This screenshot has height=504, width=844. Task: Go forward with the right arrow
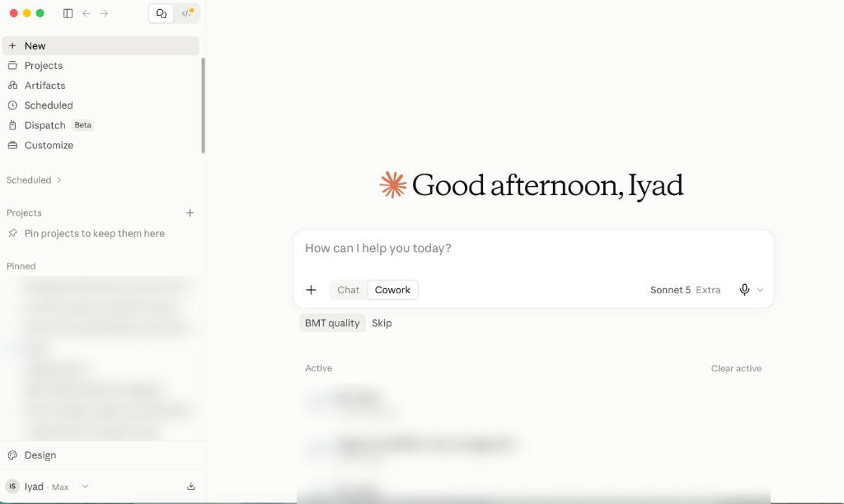105,13
